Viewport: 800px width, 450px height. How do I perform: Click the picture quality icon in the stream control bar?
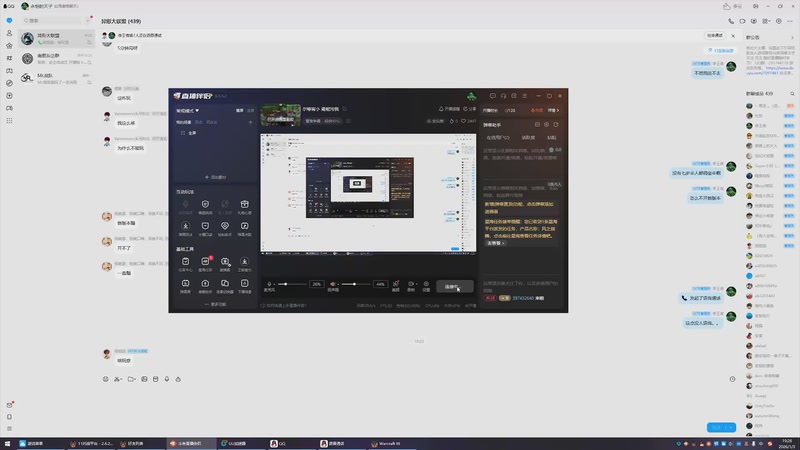click(395, 284)
